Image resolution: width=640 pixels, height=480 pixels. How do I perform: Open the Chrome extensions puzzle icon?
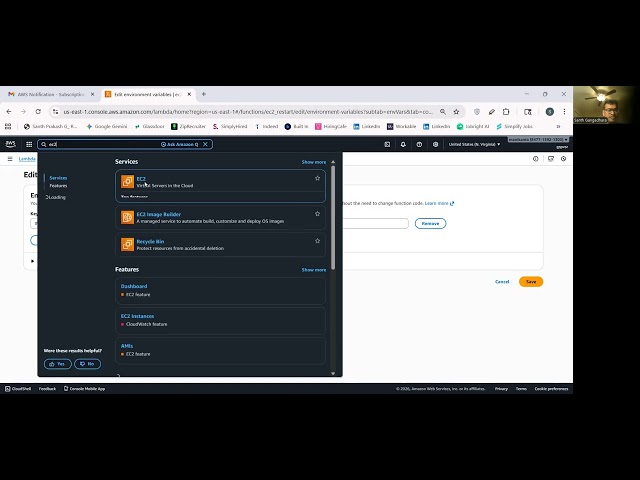click(x=506, y=111)
